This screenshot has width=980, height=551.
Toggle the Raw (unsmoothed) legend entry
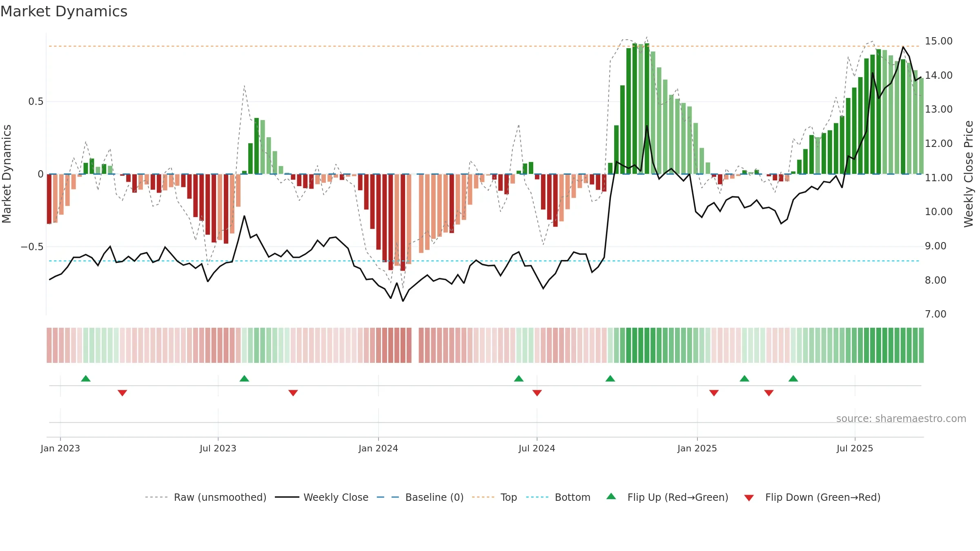pyautogui.click(x=205, y=497)
